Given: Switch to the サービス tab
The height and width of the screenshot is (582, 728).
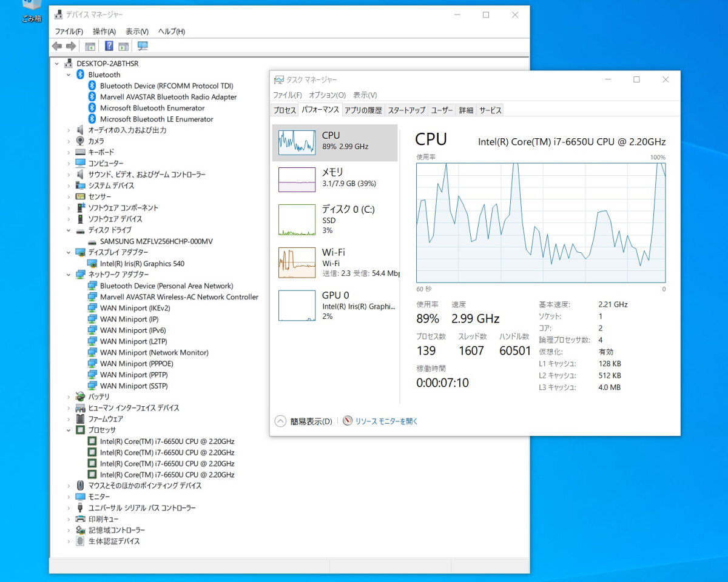Looking at the screenshot, I should coord(490,110).
